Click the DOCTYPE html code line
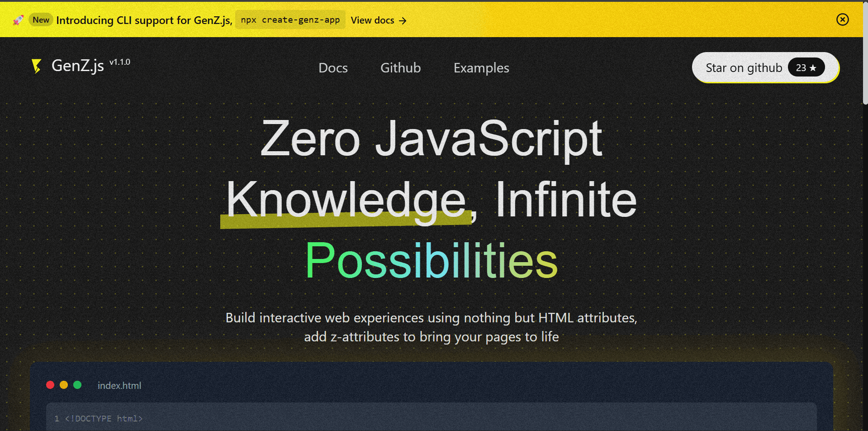868x431 pixels. click(x=104, y=419)
